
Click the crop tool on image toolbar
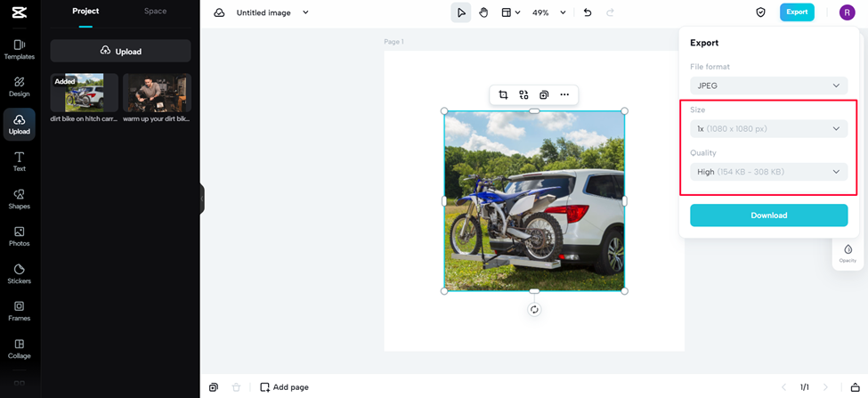click(x=503, y=94)
